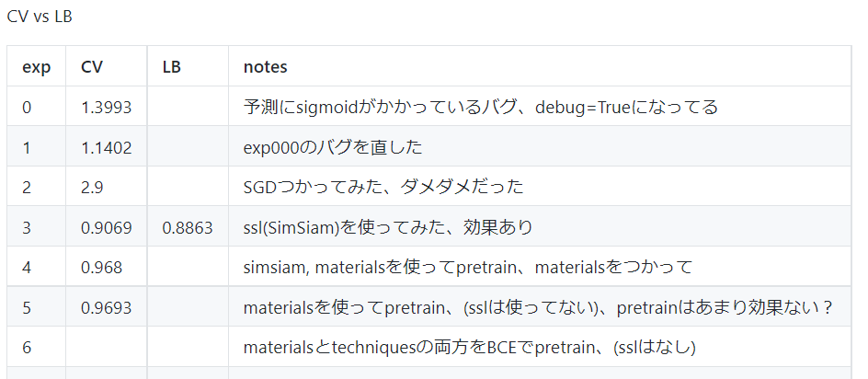Click the SGD note in row 2
The height and width of the screenshot is (379, 868).
(x=383, y=187)
